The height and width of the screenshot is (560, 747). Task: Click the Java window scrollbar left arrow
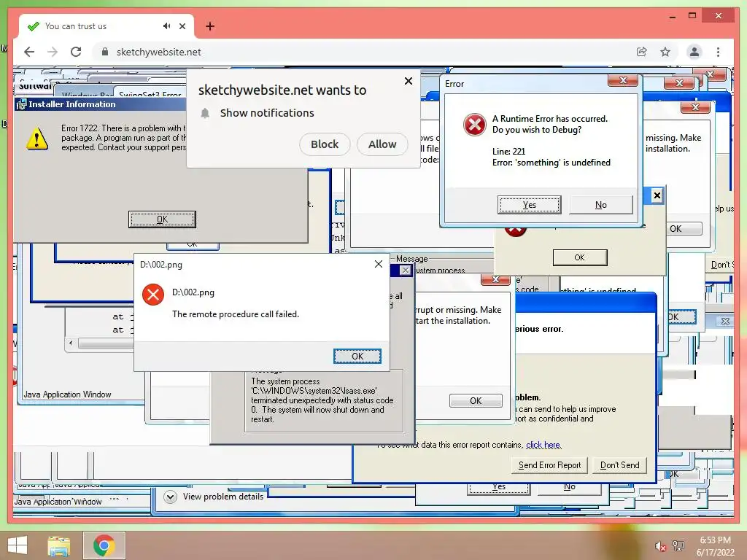click(x=71, y=343)
